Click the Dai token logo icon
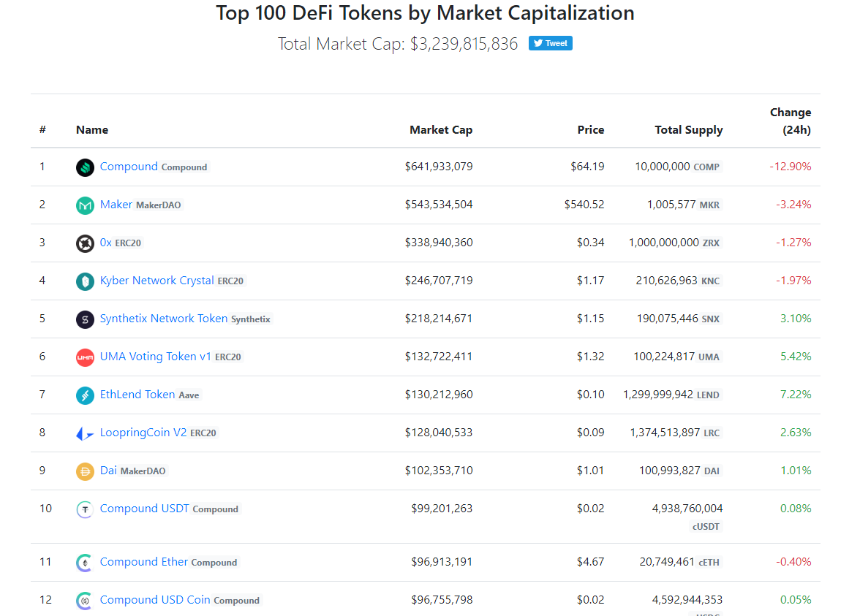The image size is (860, 616). [x=85, y=471]
